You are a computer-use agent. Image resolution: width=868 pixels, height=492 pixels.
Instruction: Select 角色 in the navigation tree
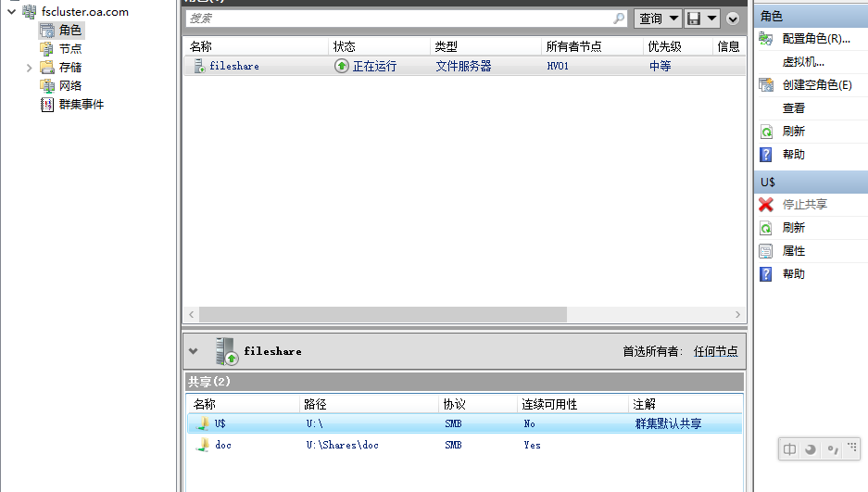(x=69, y=30)
